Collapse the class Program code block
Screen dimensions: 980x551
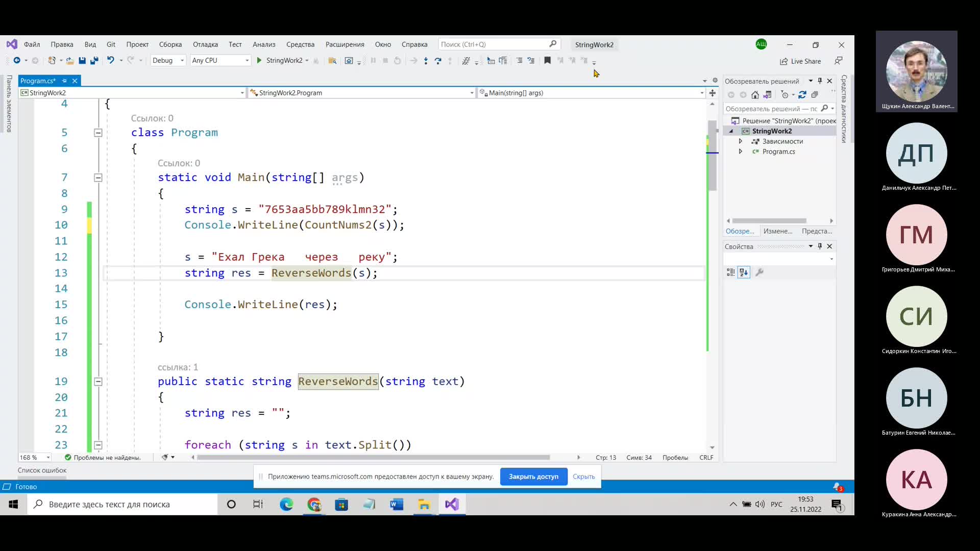(x=98, y=133)
